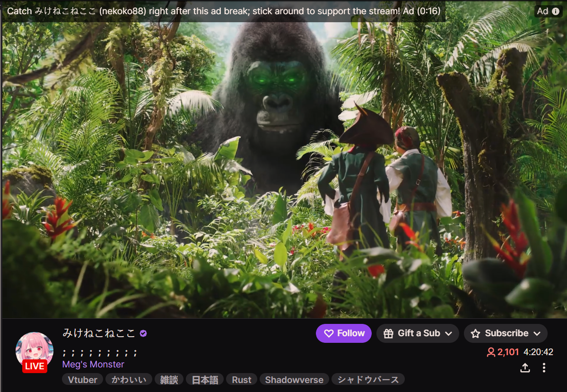Screen dimensions: 567x392
Task: Select the シャドウバース tag
Action: pyautogui.click(x=368, y=380)
